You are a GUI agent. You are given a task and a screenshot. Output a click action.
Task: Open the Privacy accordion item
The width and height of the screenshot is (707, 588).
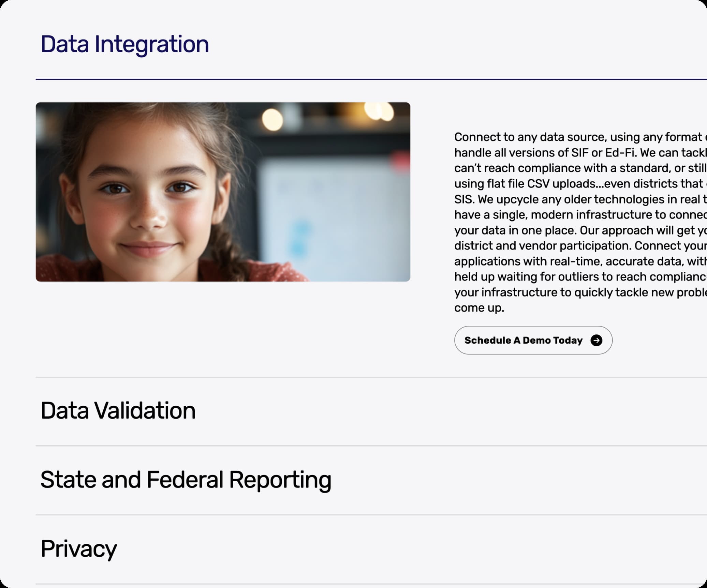click(x=79, y=548)
